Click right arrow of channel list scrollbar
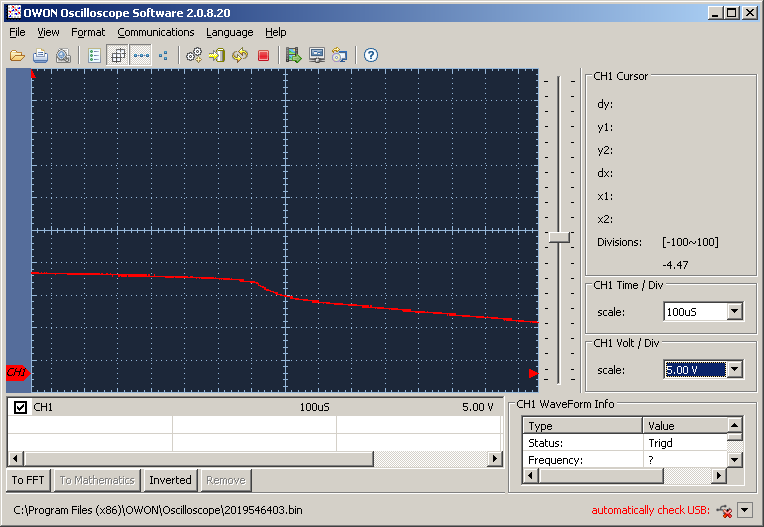The width and height of the screenshot is (764, 527). pyautogui.click(x=496, y=458)
